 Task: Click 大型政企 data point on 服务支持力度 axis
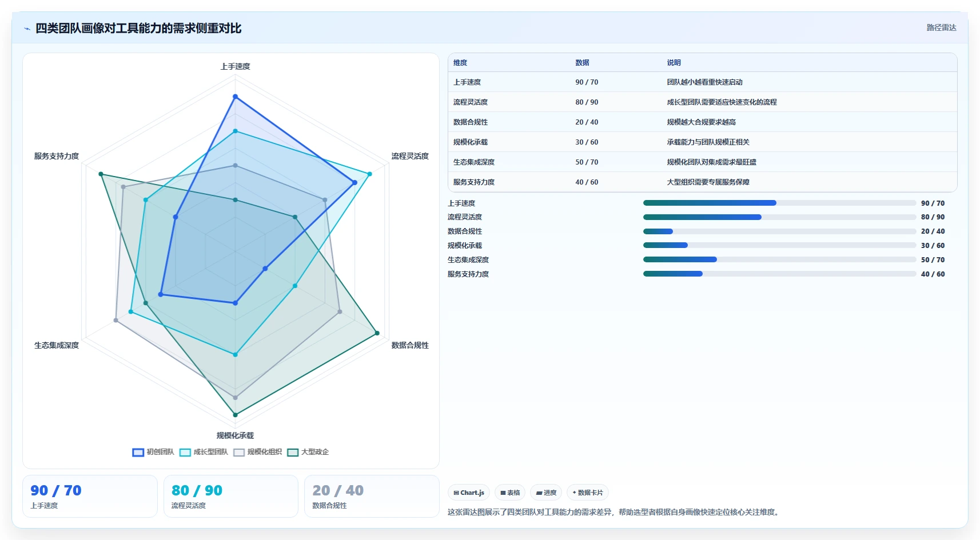(x=101, y=174)
